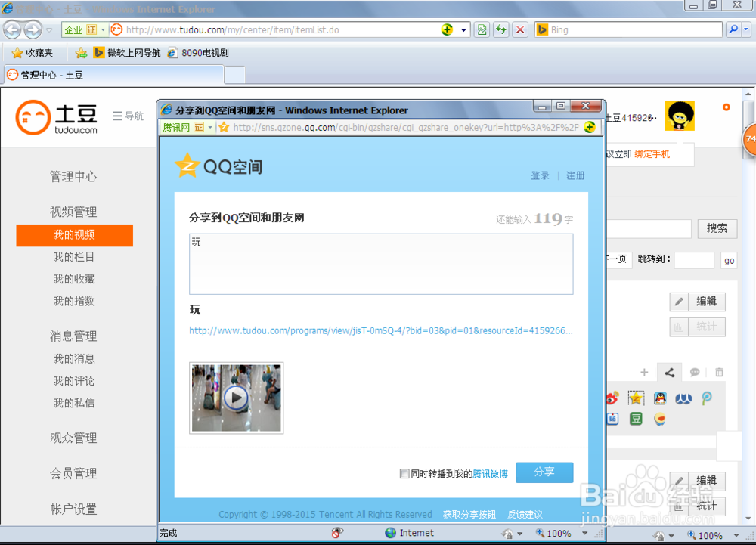Click the video thumbnail play preview
Image resolution: width=756 pixels, height=545 pixels.
click(236, 398)
